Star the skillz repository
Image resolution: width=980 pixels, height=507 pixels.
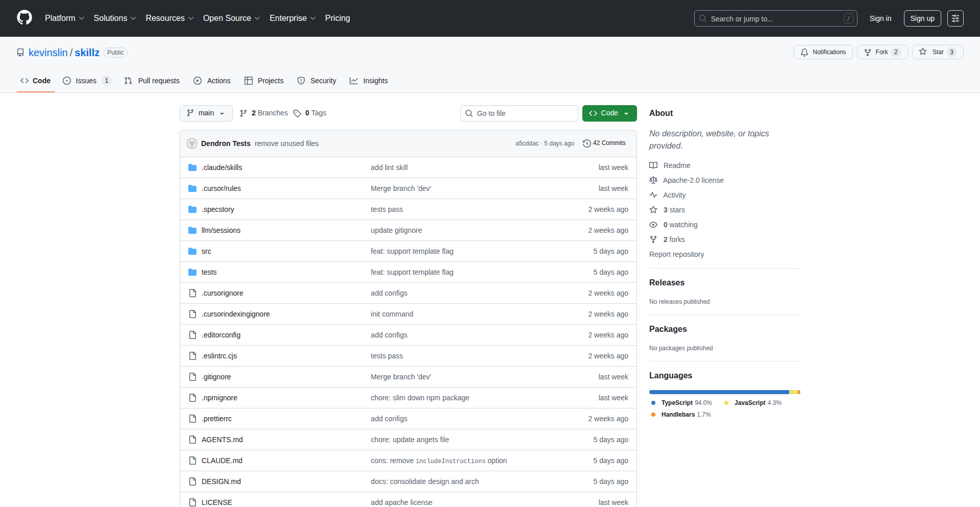937,52
